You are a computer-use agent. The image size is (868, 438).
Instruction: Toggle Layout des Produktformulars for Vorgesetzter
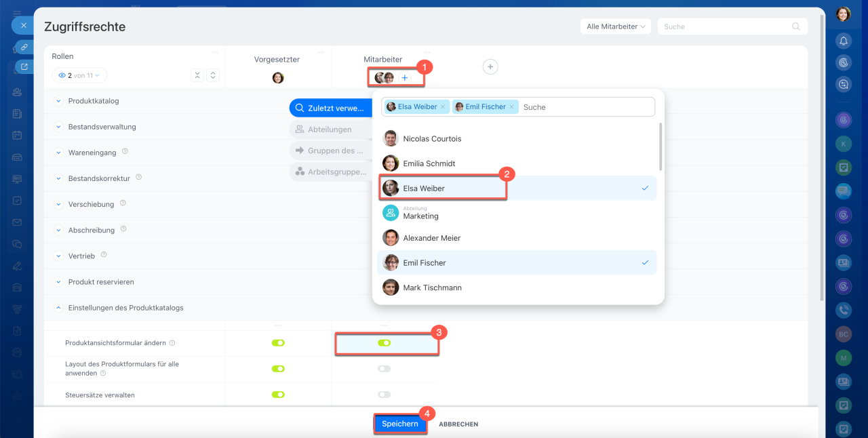278,369
